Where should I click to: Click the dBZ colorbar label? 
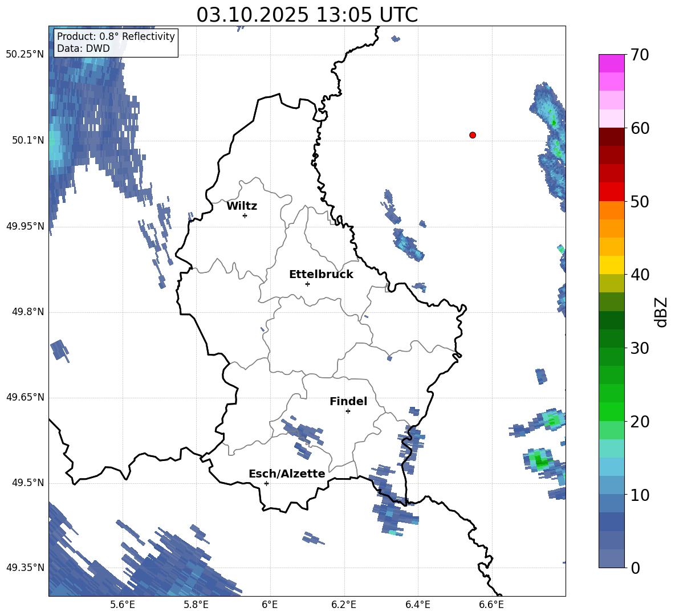click(662, 312)
